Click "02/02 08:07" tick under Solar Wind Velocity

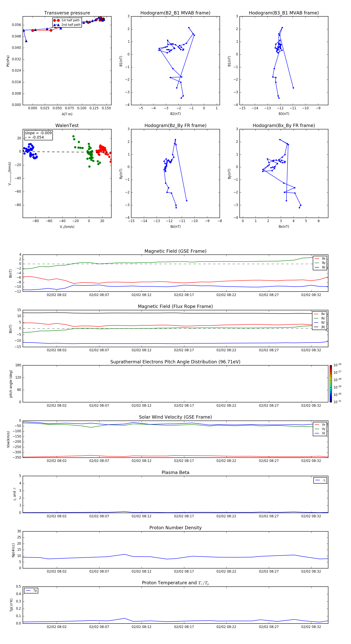(99, 461)
